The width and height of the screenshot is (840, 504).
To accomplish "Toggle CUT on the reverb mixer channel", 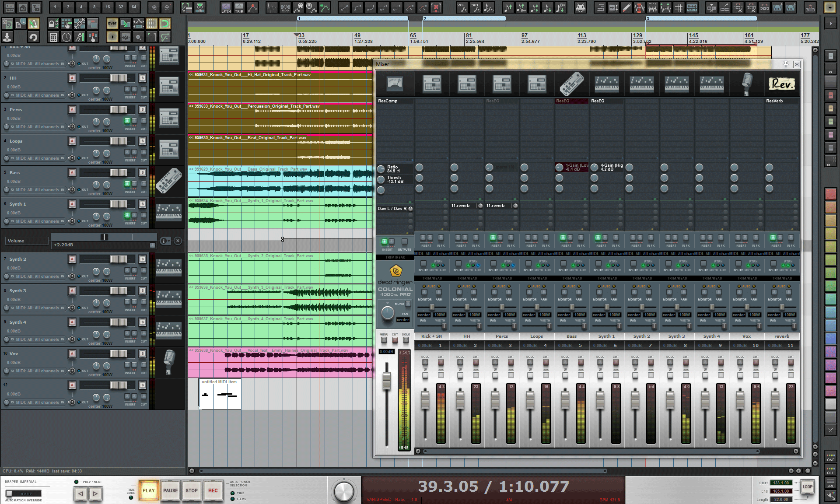I will (x=791, y=362).
